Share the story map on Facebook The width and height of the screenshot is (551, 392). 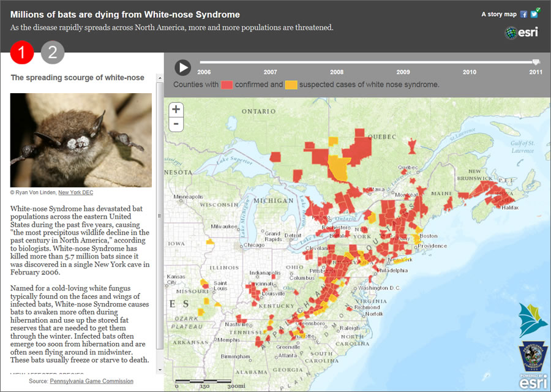(523, 15)
